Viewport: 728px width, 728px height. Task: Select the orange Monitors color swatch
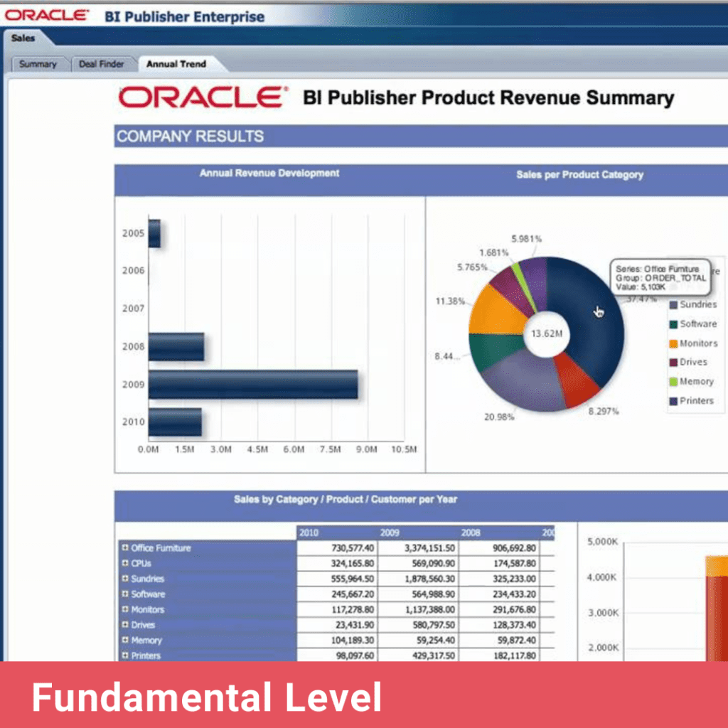click(x=674, y=343)
